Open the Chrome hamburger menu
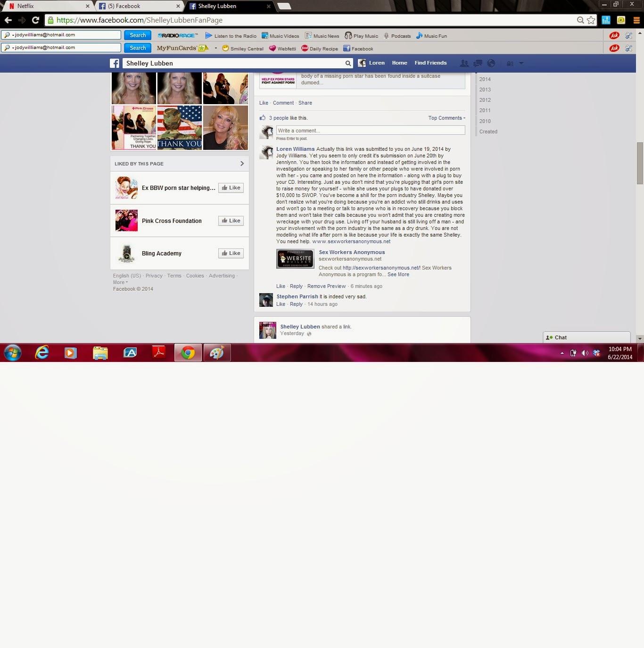 [636, 20]
